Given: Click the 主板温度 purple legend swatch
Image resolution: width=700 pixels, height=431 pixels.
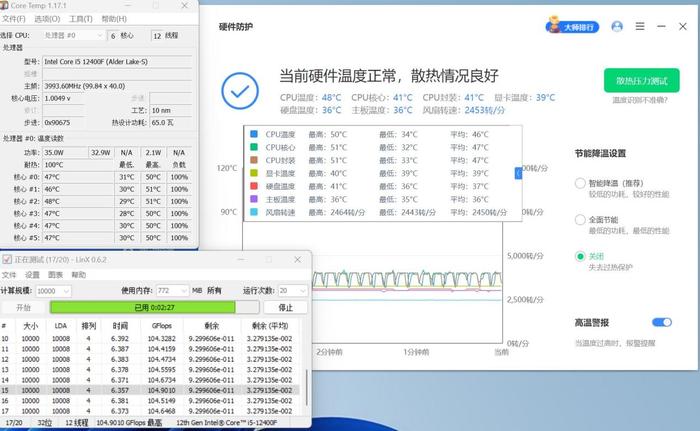Looking at the screenshot, I should (254, 199).
